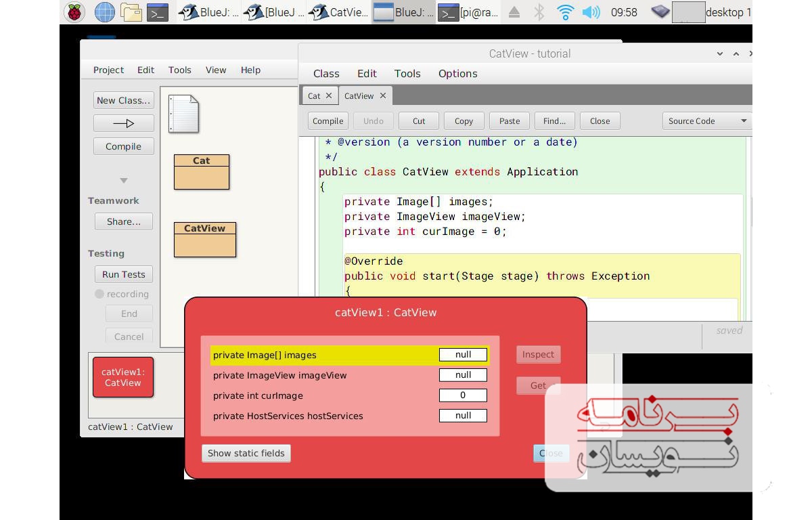Open the Project menu in BlueJ
Viewport: 812px width, 520px height.
pyautogui.click(x=108, y=70)
